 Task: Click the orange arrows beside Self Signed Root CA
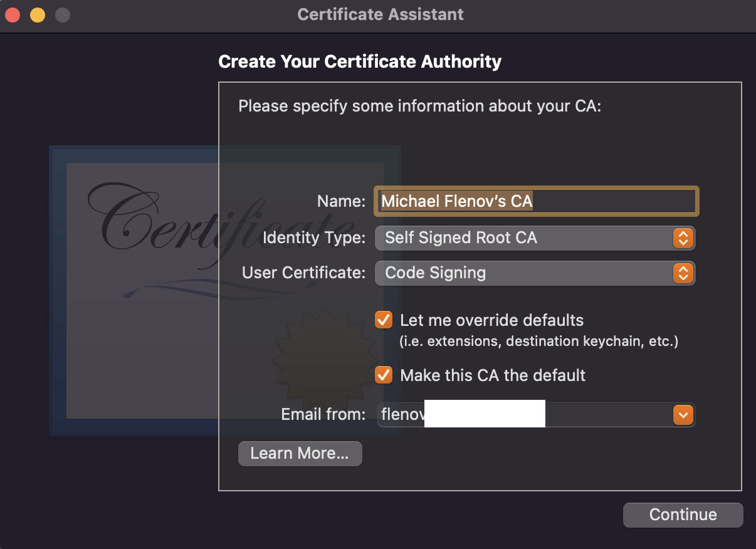tap(683, 238)
